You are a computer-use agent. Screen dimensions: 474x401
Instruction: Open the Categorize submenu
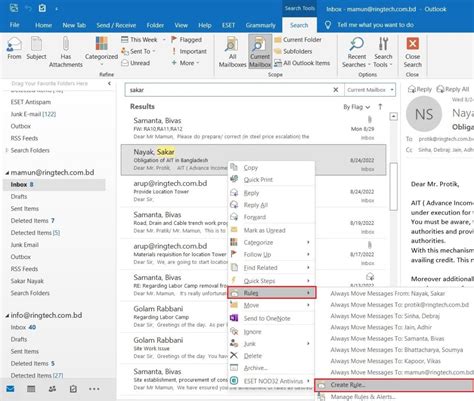[271, 242]
